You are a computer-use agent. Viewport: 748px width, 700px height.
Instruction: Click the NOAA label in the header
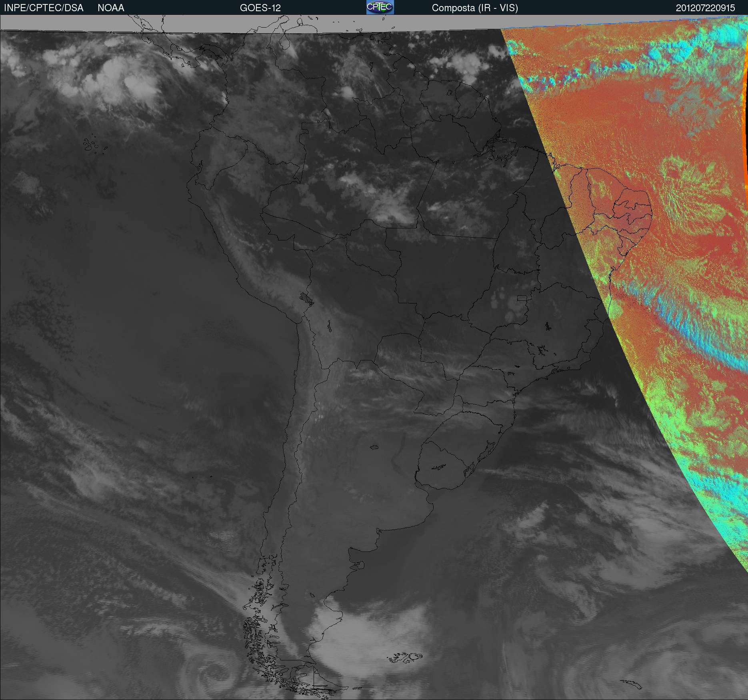pyautogui.click(x=111, y=8)
